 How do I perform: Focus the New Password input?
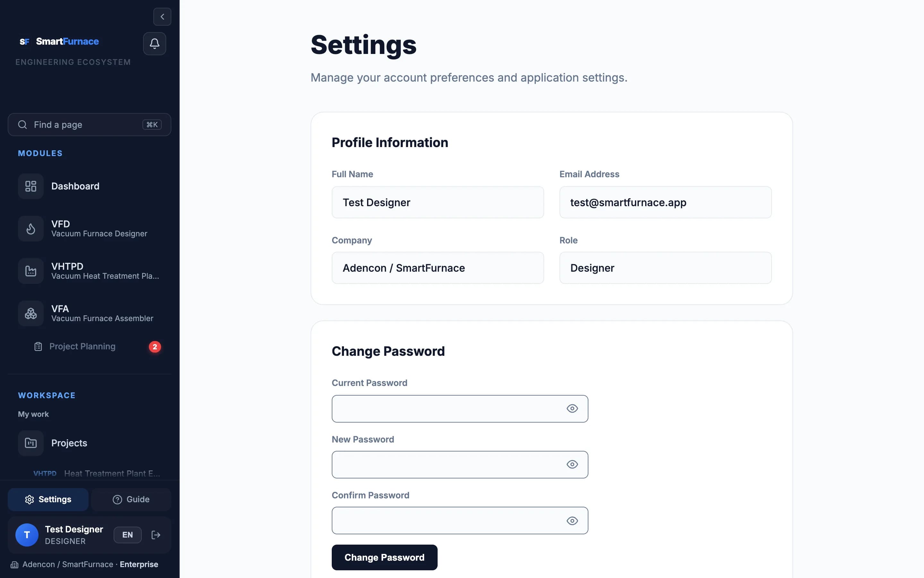pyautogui.click(x=460, y=464)
